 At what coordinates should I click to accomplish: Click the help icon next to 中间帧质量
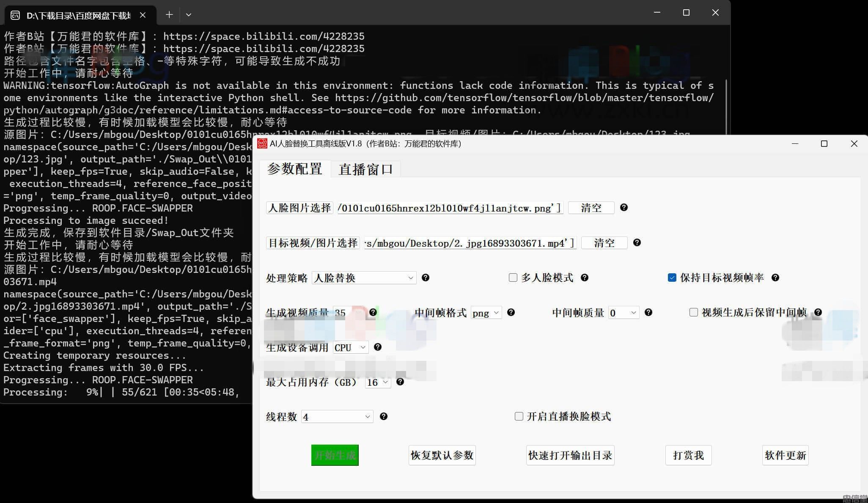pyautogui.click(x=648, y=313)
